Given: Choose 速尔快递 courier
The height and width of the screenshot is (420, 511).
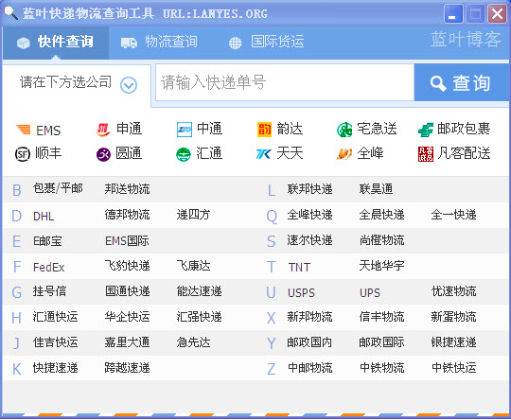Looking at the screenshot, I should coord(309,240).
